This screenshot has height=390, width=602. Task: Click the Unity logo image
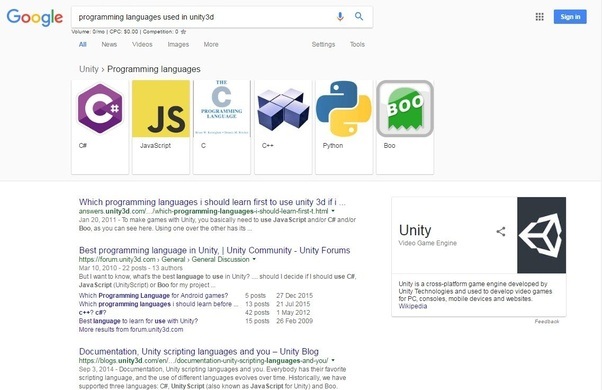click(541, 235)
